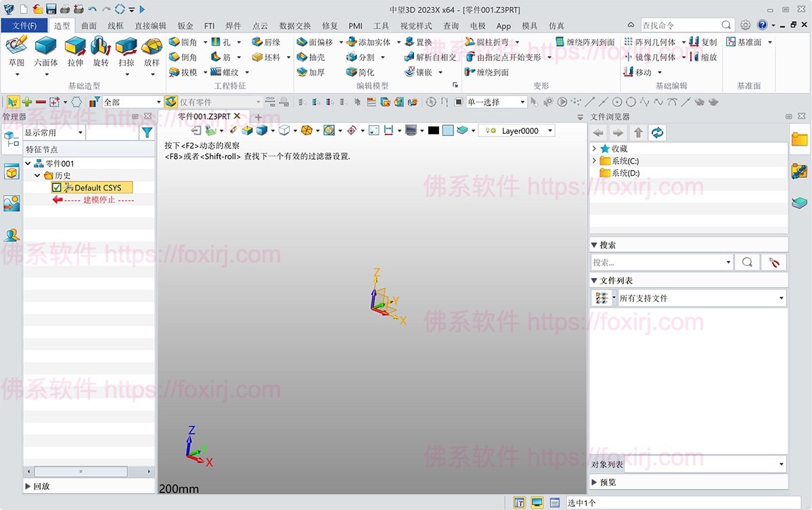Image resolution: width=812 pixels, height=510 pixels.
Task: Click the black color swatch in view toolbar
Action: coord(433,131)
